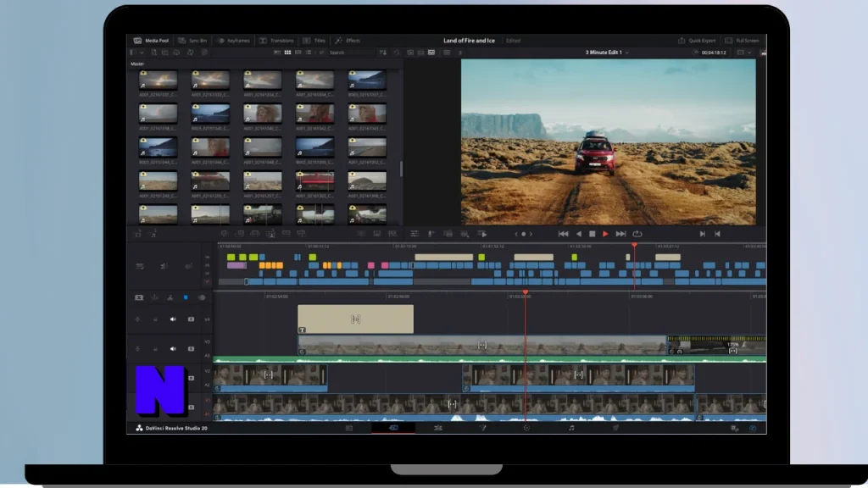Expand the bin list dropdown arrow

pos(142,53)
